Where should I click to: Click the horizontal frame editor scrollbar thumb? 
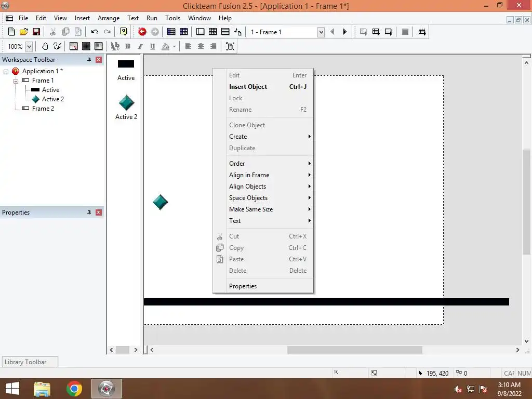click(x=354, y=350)
